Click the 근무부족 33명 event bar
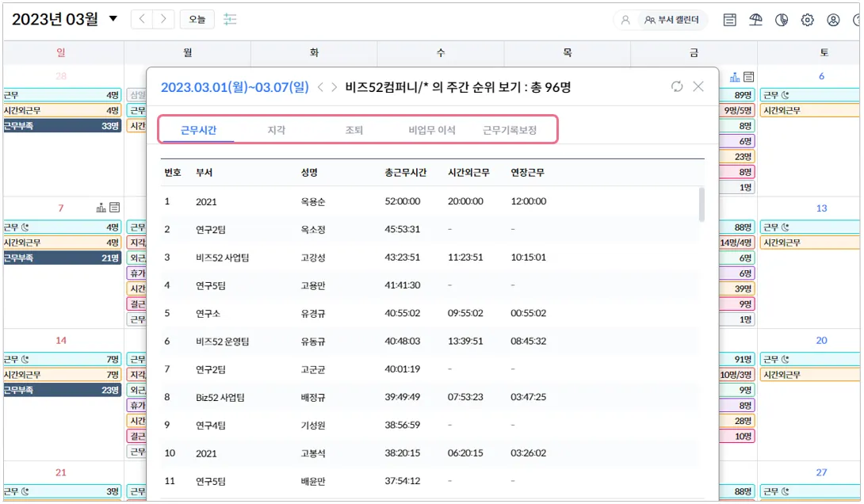Screen dimensions: 864x504 (62, 125)
